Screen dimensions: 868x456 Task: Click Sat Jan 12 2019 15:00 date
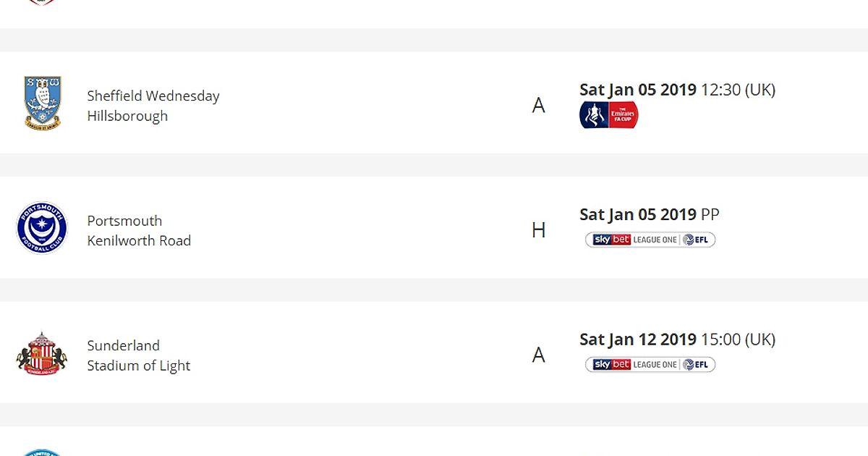pos(677,339)
